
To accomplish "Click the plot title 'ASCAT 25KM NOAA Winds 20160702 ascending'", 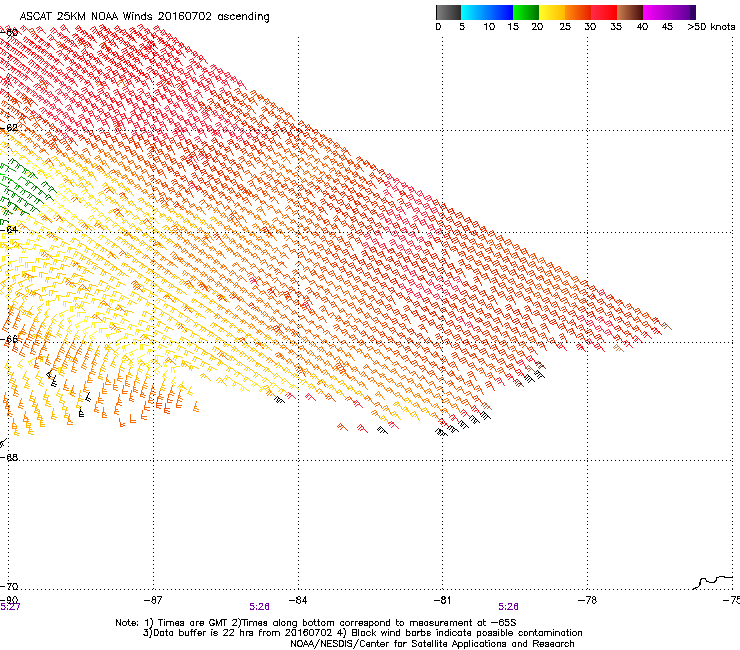I will (x=144, y=16).
